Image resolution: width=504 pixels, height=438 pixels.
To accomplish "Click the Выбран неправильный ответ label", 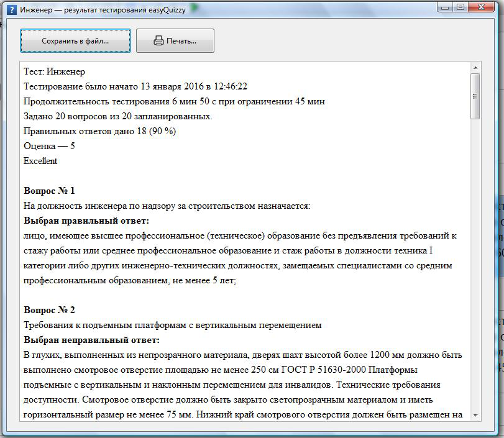I will (92, 339).
